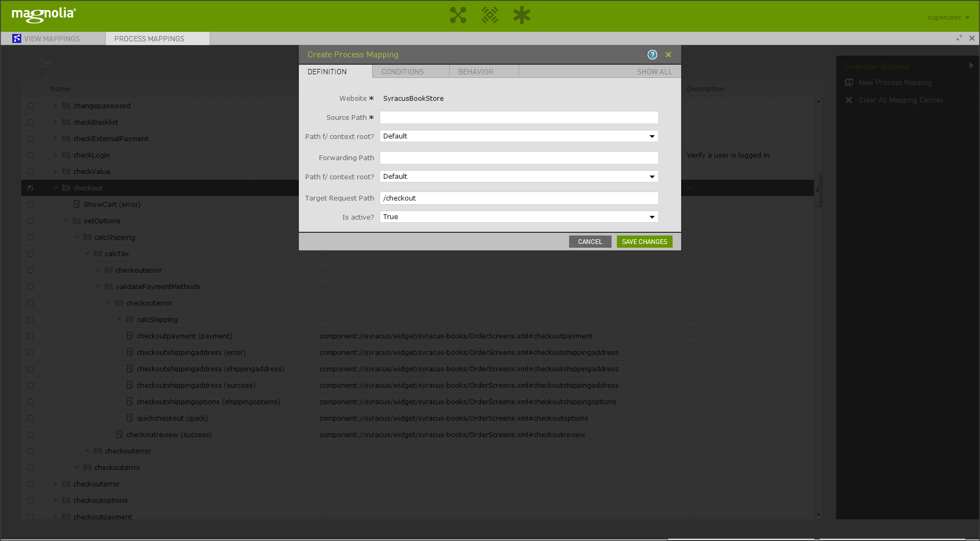The height and width of the screenshot is (541, 980).
Task: Close the Create Process Mapping dialog
Action: (x=668, y=55)
